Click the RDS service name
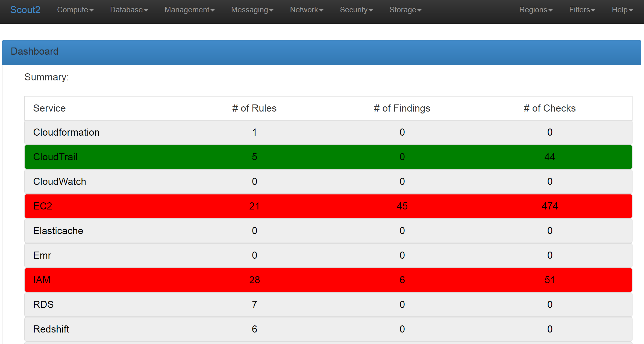This screenshot has height=344, width=644. pos(43,305)
